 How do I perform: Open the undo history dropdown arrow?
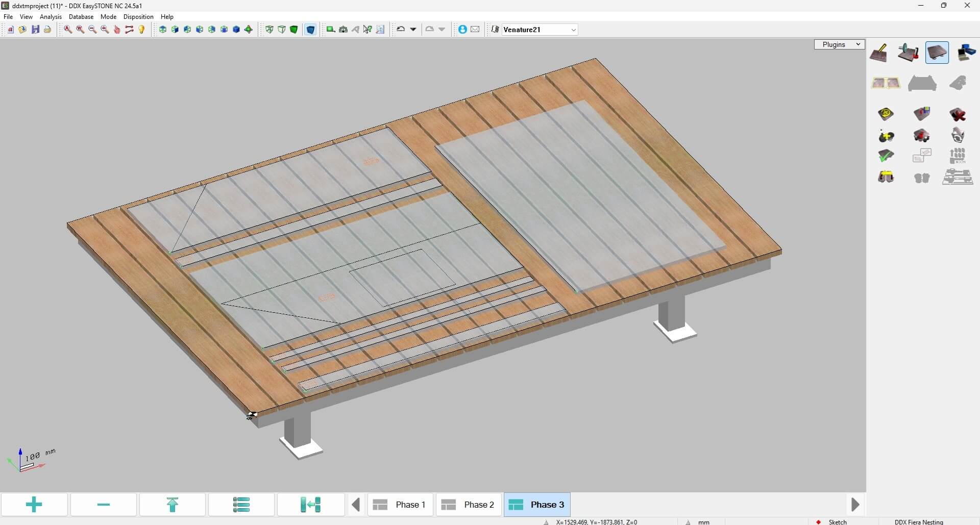click(413, 30)
